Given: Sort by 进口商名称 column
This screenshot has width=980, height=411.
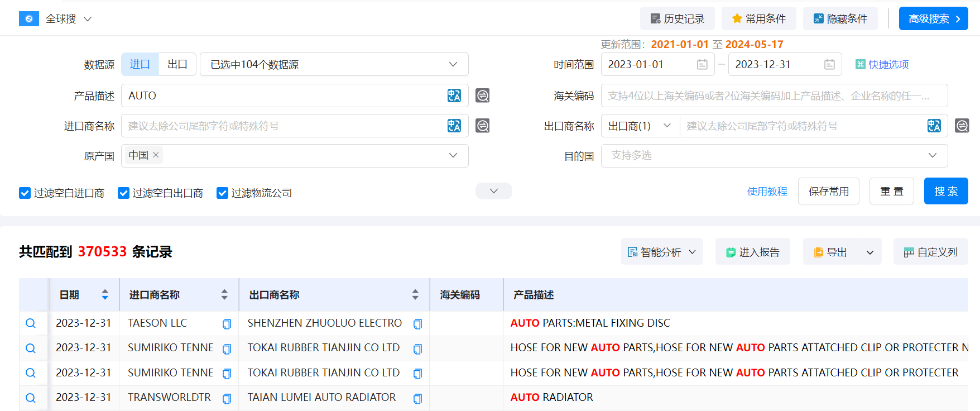Looking at the screenshot, I should tap(224, 295).
